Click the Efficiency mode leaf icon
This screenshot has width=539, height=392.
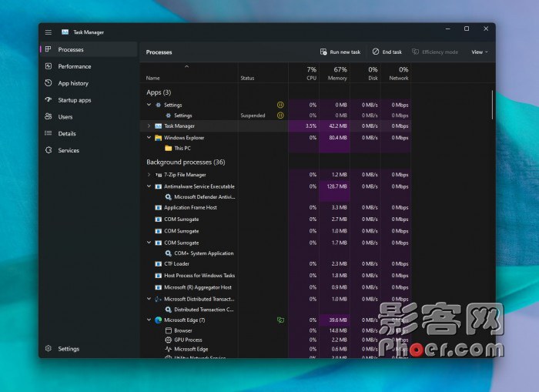coord(415,52)
